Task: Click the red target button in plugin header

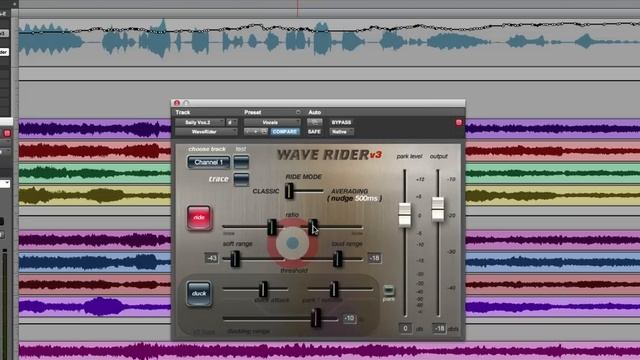Action: (x=458, y=122)
